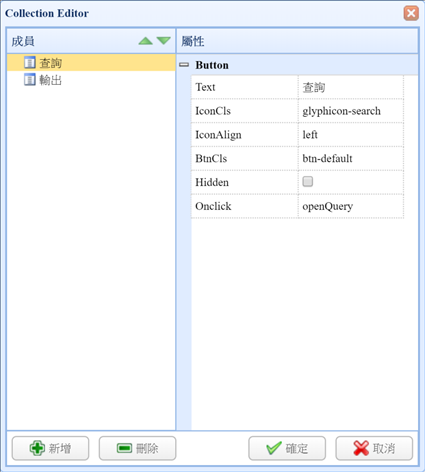Collapse the Button property group
Screen dimensions: 425x472
184,65
